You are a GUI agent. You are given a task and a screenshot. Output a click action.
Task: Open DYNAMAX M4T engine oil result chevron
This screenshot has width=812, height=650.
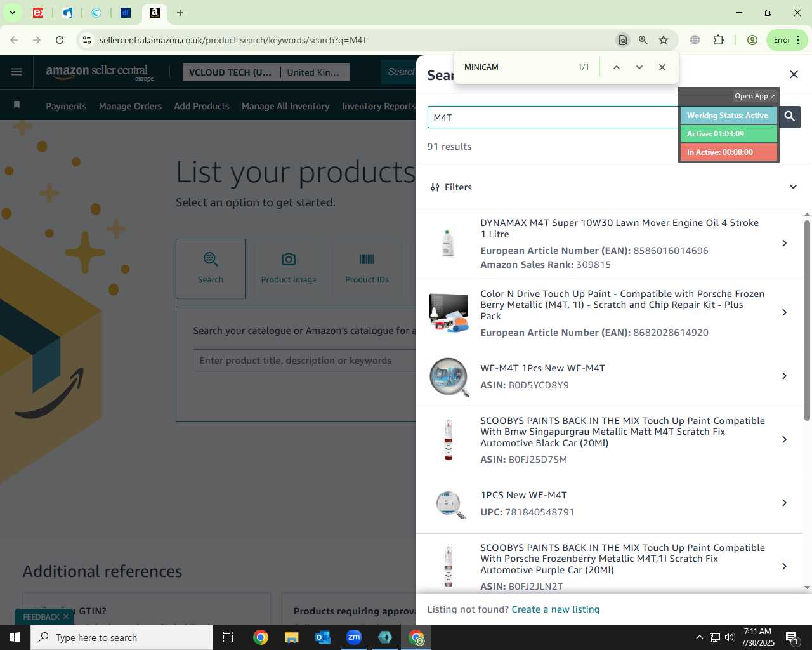pos(785,243)
